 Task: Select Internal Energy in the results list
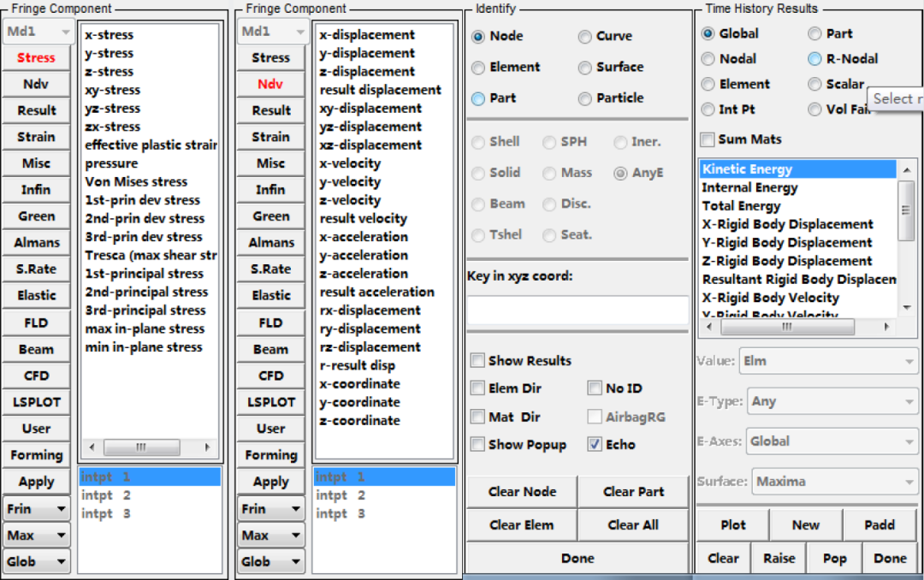point(749,187)
